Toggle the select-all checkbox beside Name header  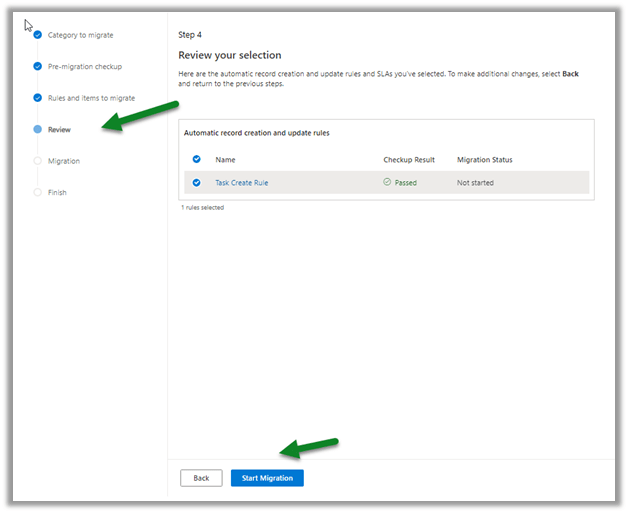point(196,160)
